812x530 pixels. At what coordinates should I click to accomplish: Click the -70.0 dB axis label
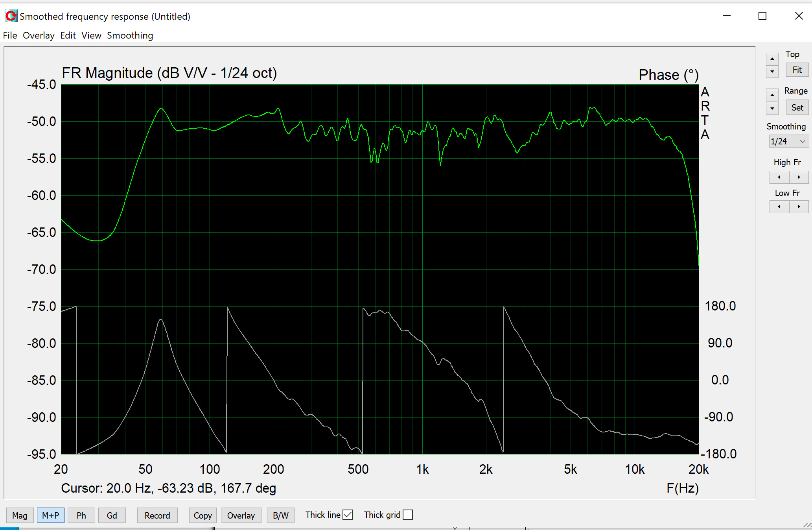point(42,270)
